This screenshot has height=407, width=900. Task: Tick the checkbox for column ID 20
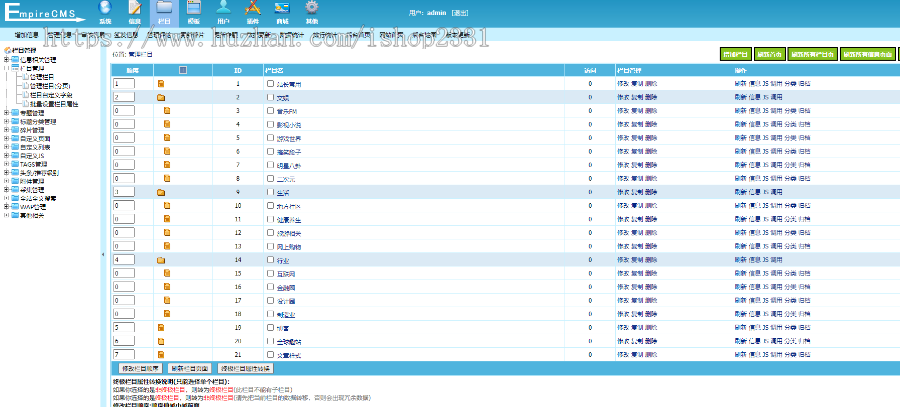point(270,341)
